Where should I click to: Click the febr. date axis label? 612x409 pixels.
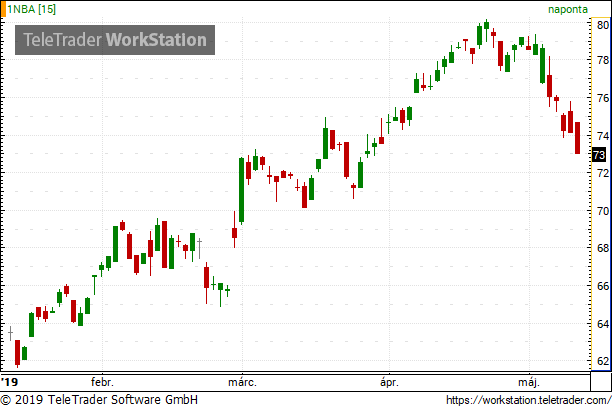point(102,382)
